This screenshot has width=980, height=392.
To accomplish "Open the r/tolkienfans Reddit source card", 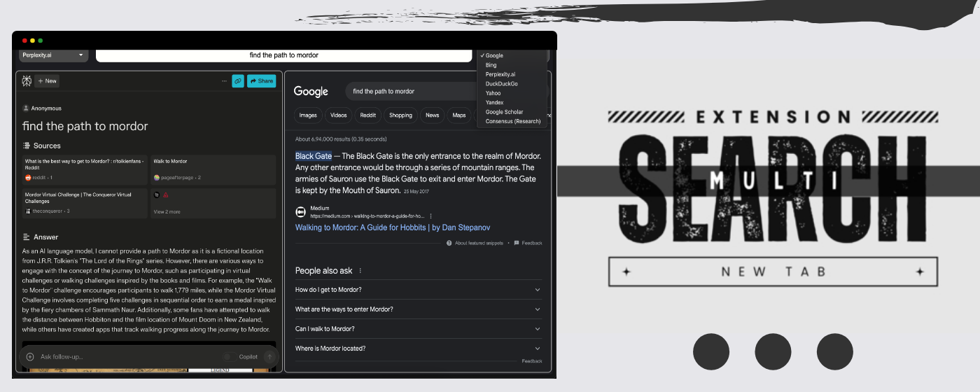I will [x=85, y=170].
